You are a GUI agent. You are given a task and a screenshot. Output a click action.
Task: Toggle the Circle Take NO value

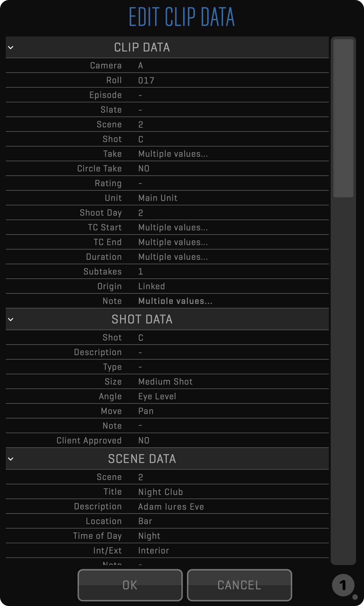(x=144, y=169)
